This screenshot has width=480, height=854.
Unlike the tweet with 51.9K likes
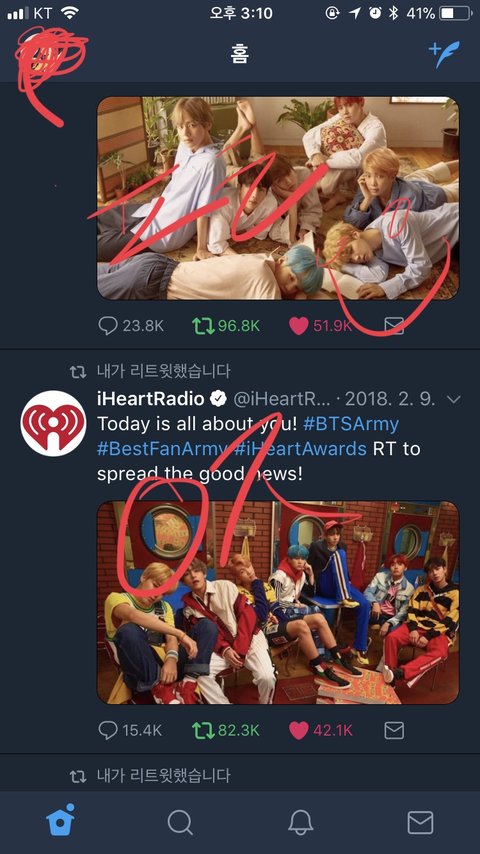tap(299, 326)
